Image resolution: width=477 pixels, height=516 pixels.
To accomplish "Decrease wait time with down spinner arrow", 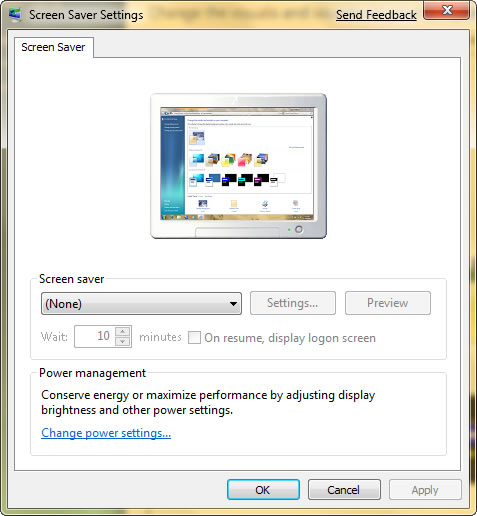I will [123, 341].
